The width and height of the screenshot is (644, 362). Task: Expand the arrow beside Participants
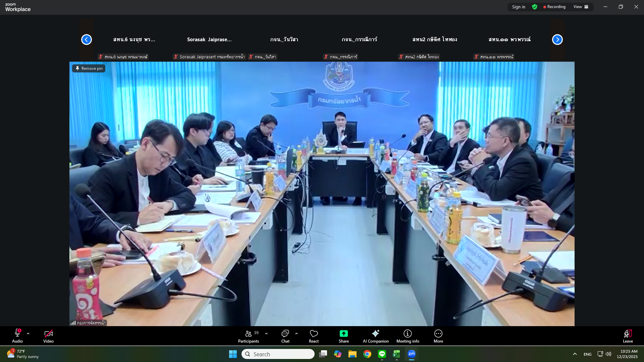(x=266, y=334)
